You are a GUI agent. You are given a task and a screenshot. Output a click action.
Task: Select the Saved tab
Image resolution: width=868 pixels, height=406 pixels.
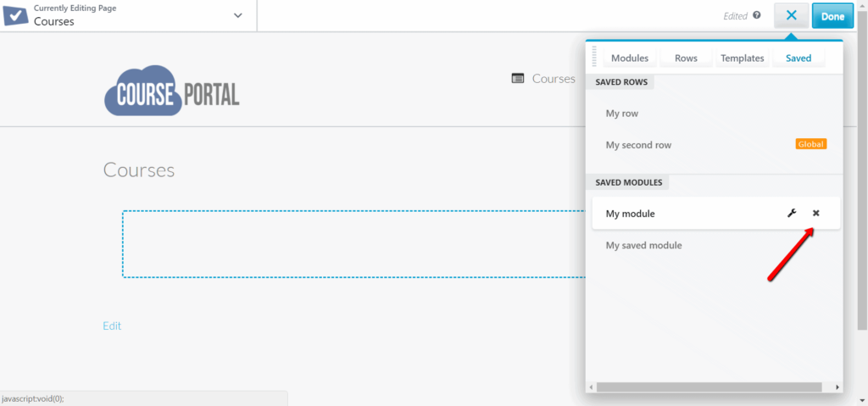pos(798,58)
